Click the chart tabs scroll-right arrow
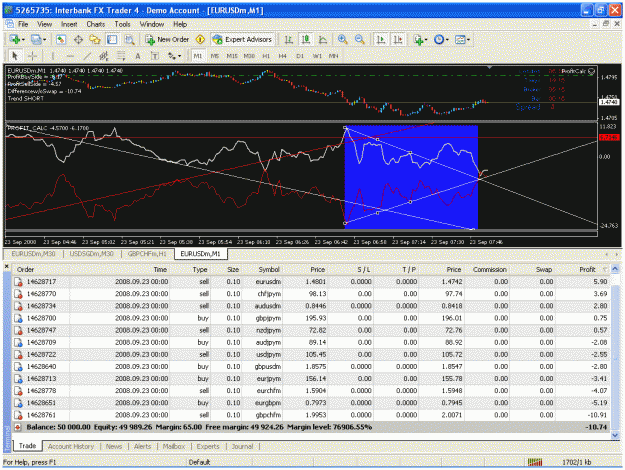The width and height of the screenshot is (625, 470). point(617,254)
